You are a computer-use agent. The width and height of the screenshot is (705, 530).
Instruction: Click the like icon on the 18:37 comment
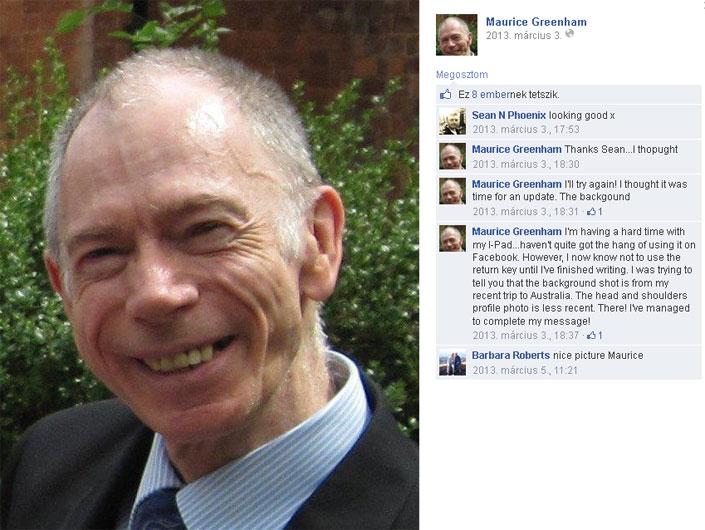coord(591,335)
